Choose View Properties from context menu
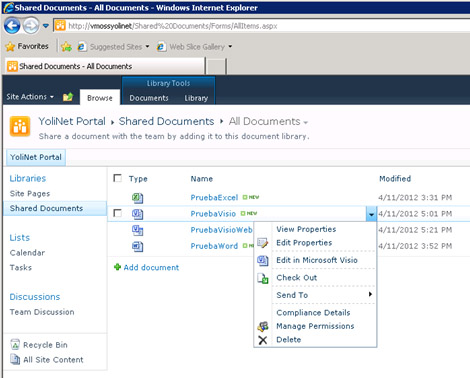470x378 pixels. (306, 229)
